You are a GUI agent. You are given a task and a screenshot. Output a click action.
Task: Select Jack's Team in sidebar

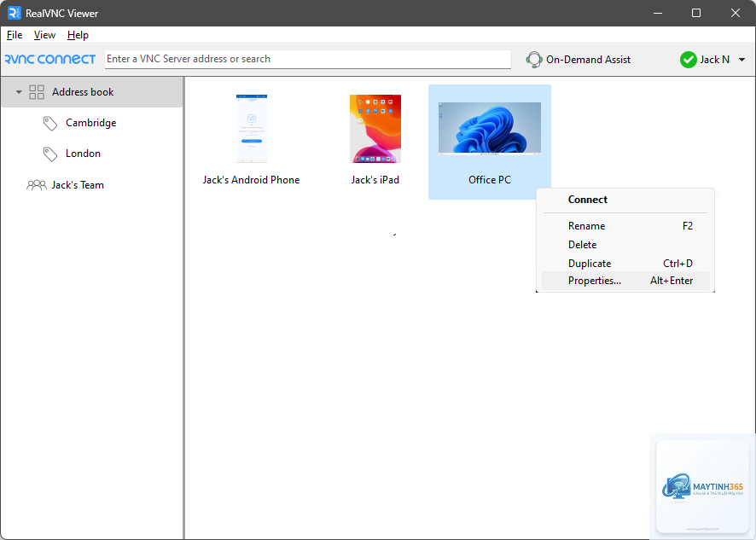point(78,185)
